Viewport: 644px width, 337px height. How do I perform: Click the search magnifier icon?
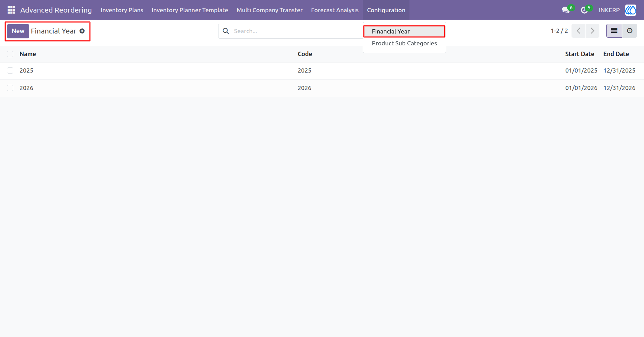(226, 31)
